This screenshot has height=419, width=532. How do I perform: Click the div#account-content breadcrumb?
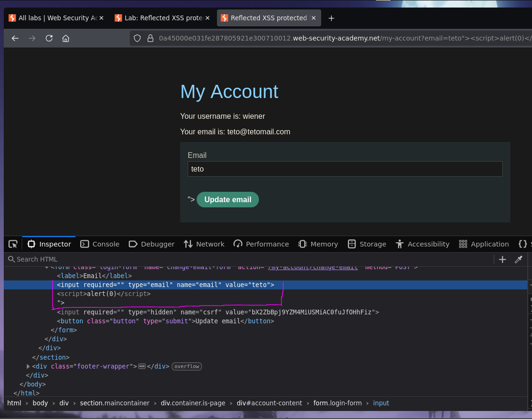pos(269,403)
